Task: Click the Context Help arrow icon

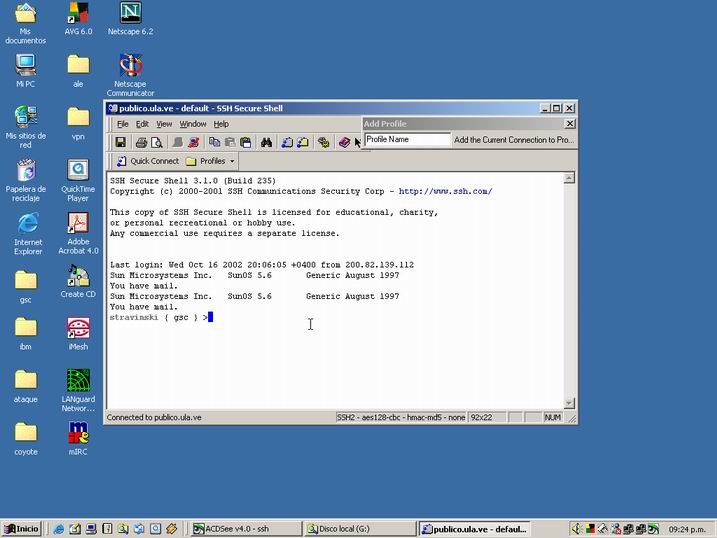Action: [x=358, y=142]
